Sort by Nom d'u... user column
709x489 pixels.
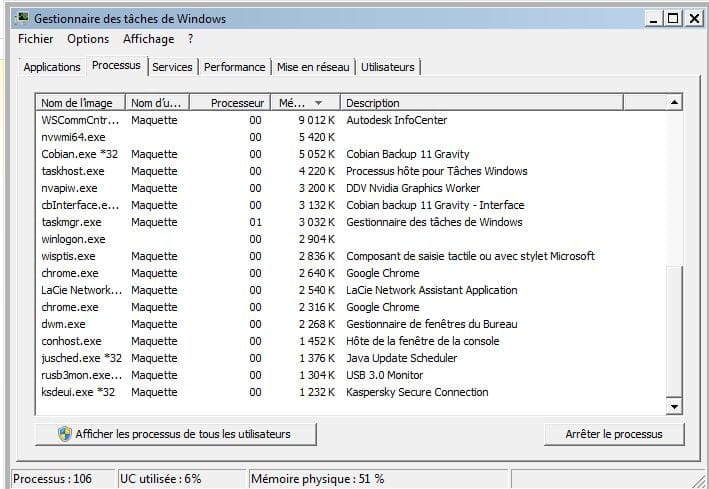click(x=157, y=103)
